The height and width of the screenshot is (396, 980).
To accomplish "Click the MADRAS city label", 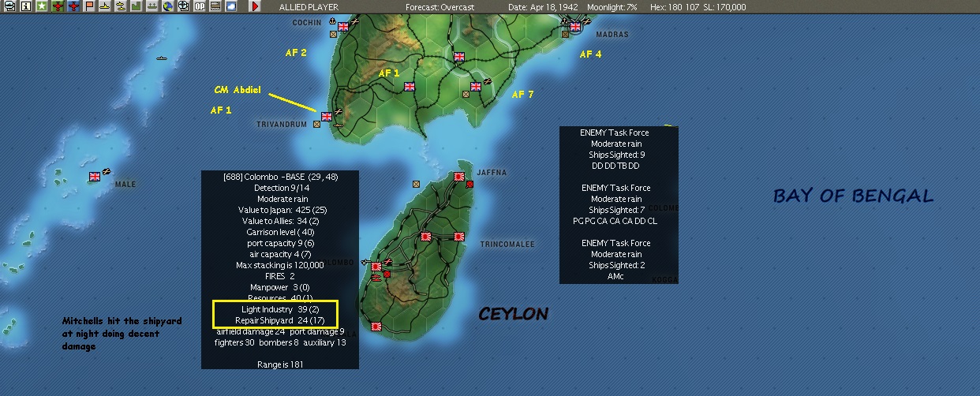I will (x=612, y=35).
